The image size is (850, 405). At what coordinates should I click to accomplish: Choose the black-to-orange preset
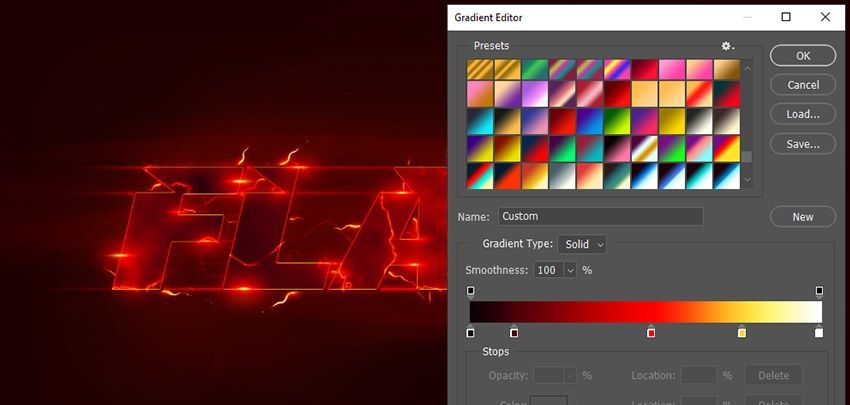(507, 121)
